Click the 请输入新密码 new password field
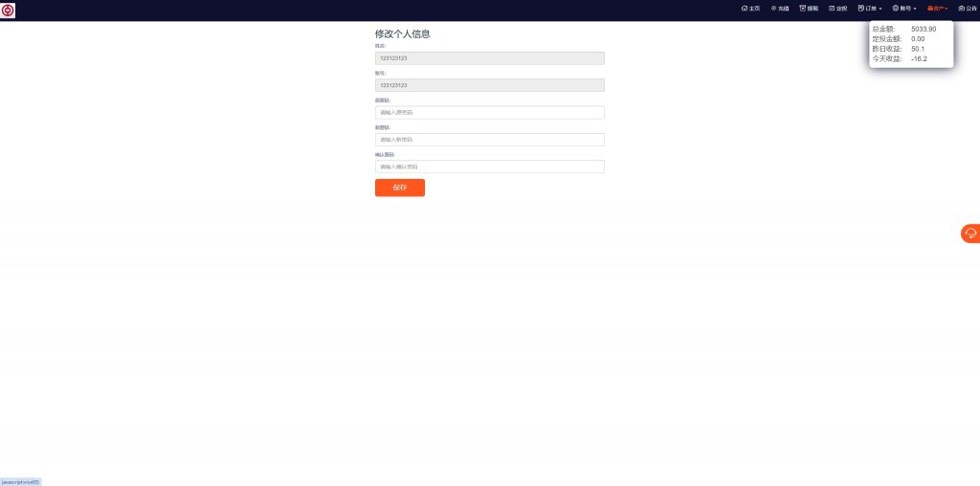 pyautogui.click(x=489, y=140)
